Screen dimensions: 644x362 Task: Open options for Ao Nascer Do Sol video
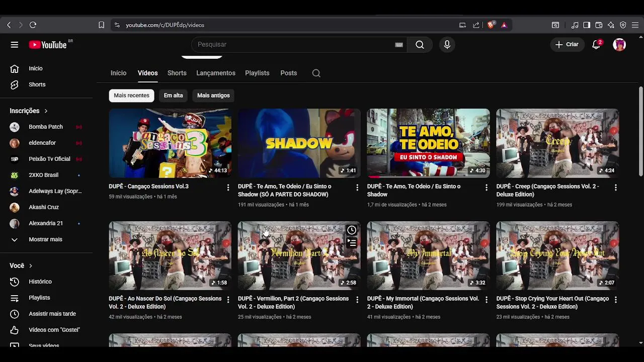[x=228, y=300]
